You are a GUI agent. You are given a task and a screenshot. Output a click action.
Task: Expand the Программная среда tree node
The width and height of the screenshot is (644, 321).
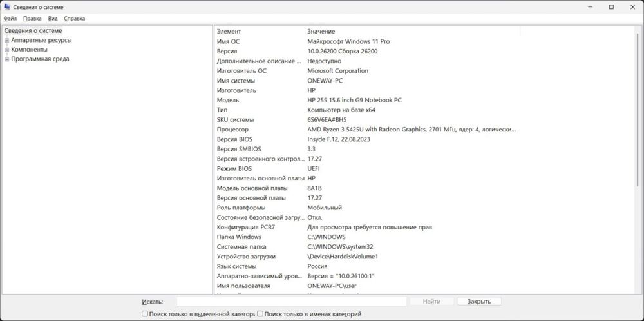[7, 59]
